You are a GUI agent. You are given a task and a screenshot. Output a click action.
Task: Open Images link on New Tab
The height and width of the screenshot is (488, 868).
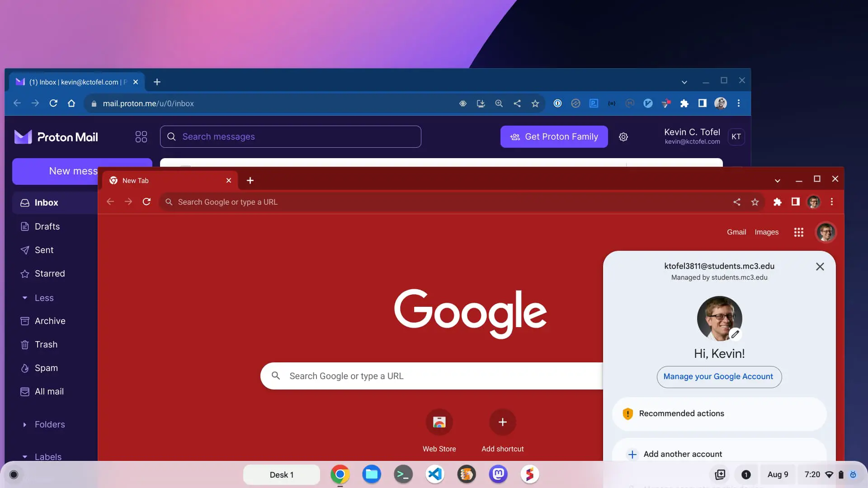767,232
